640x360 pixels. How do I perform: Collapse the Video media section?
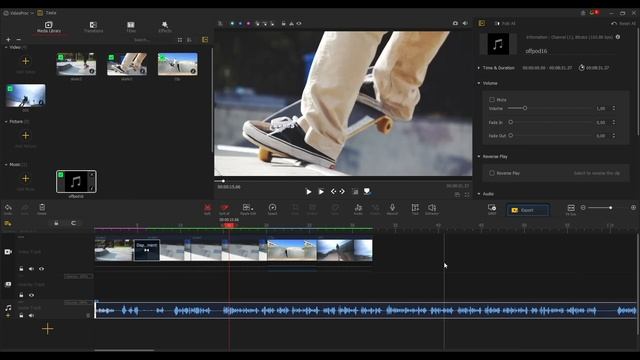6,47
